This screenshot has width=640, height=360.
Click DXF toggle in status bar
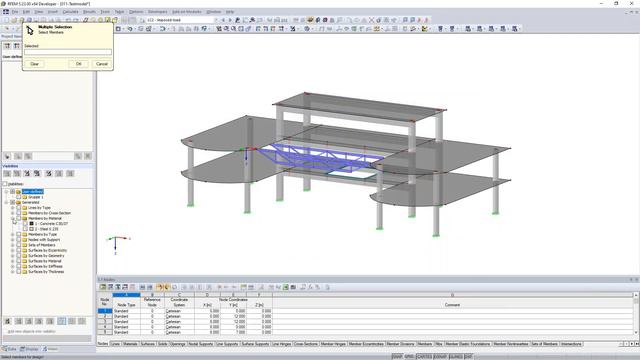click(x=468, y=357)
